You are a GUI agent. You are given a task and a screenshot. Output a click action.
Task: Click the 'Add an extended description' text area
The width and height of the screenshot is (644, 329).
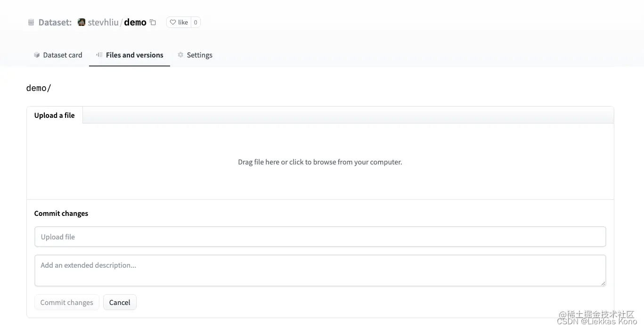(x=320, y=271)
